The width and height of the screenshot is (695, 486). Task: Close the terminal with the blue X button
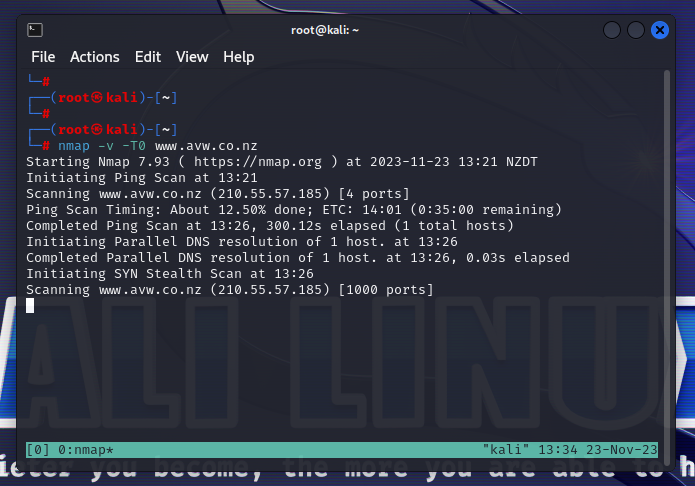coord(659,30)
